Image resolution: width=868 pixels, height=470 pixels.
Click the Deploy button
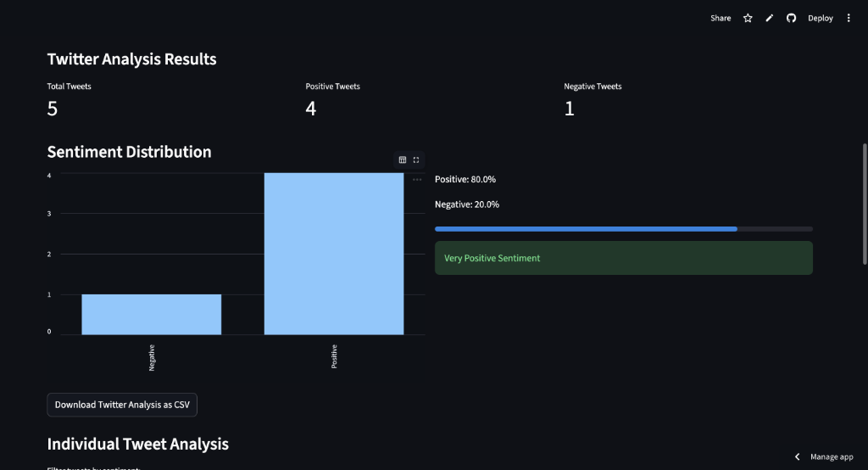click(x=820, y=19)
